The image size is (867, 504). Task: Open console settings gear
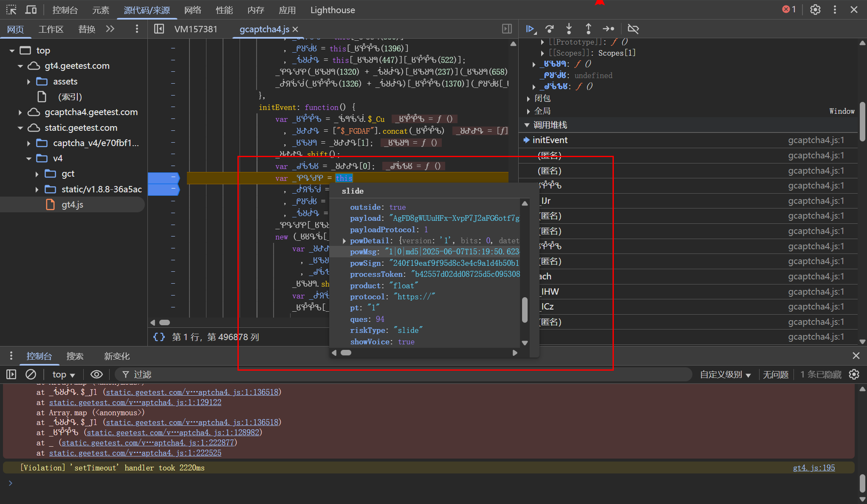pyautogui.click(x=854, y=374)
